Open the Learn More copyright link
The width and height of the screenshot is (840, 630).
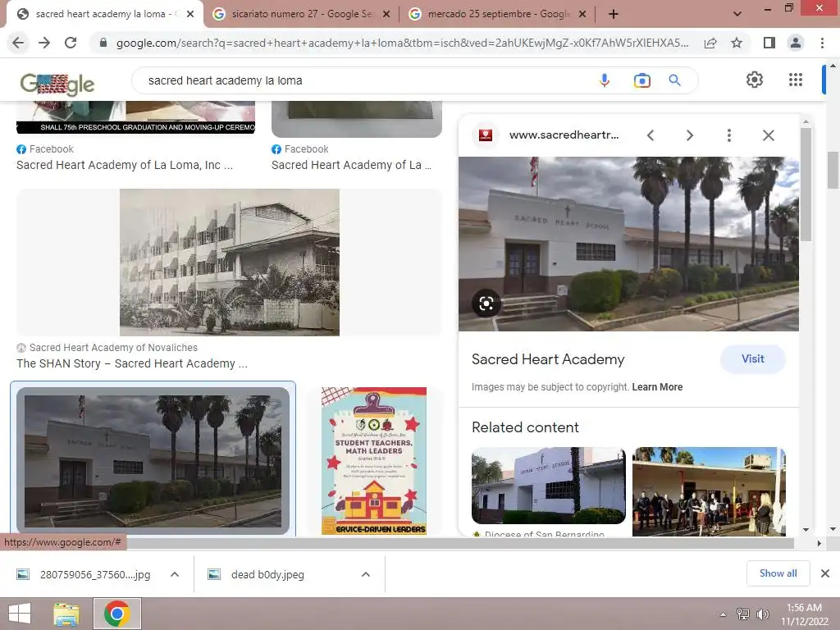pos(657,387)
